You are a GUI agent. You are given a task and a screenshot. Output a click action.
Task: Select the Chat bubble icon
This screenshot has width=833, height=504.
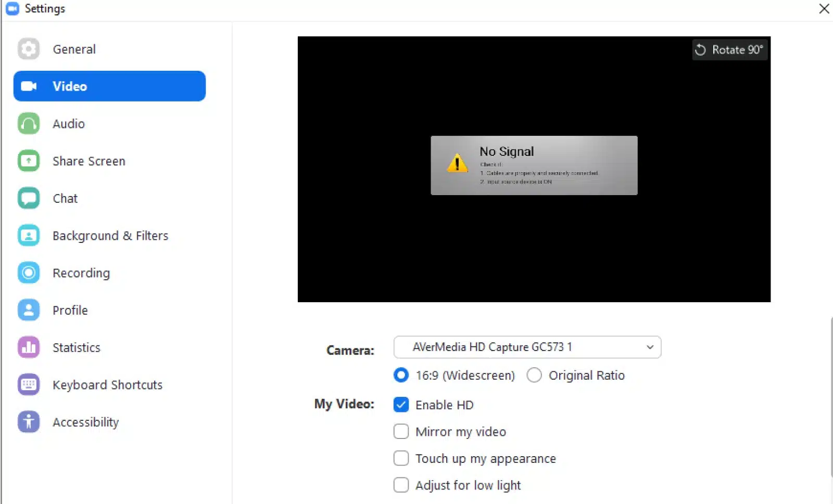29,198
